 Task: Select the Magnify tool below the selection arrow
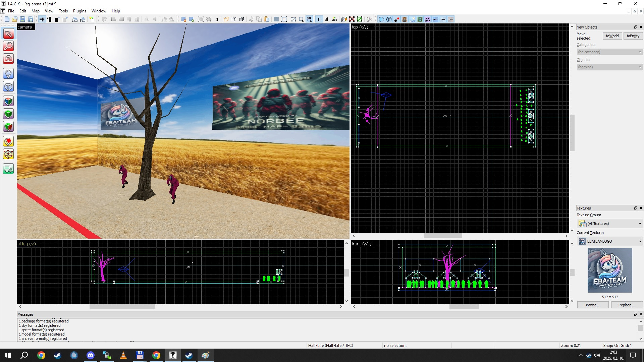coord(8,46)
